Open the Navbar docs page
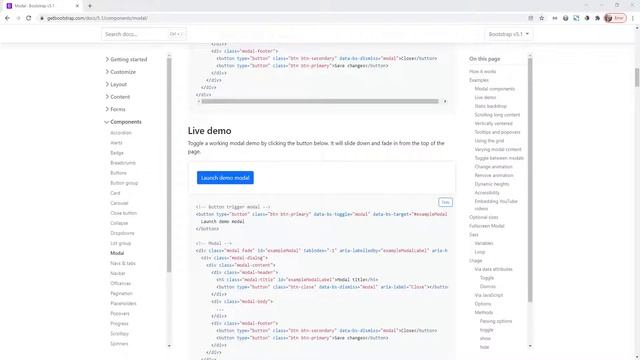640x360 pixels. click(118, 273)
